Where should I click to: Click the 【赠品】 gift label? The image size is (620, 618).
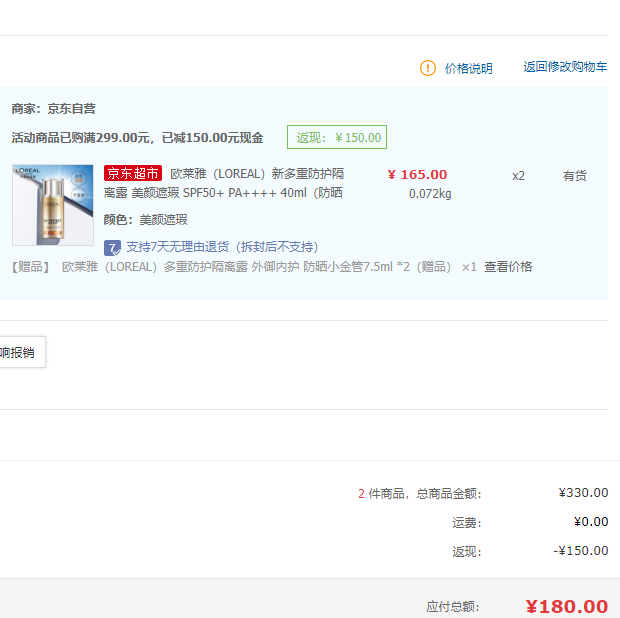[x=30, y=267]
